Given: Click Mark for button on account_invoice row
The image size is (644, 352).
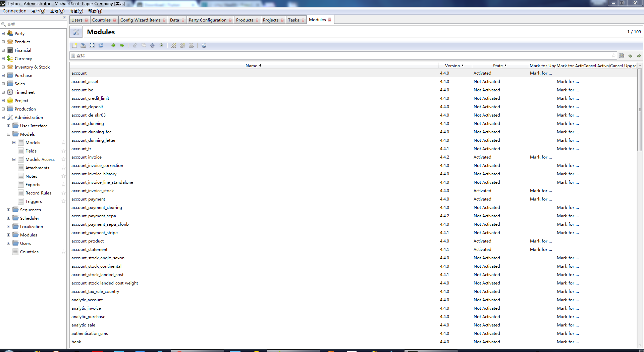Looking at the screenshot, I should pyautogui.click(x=541, y=157).
